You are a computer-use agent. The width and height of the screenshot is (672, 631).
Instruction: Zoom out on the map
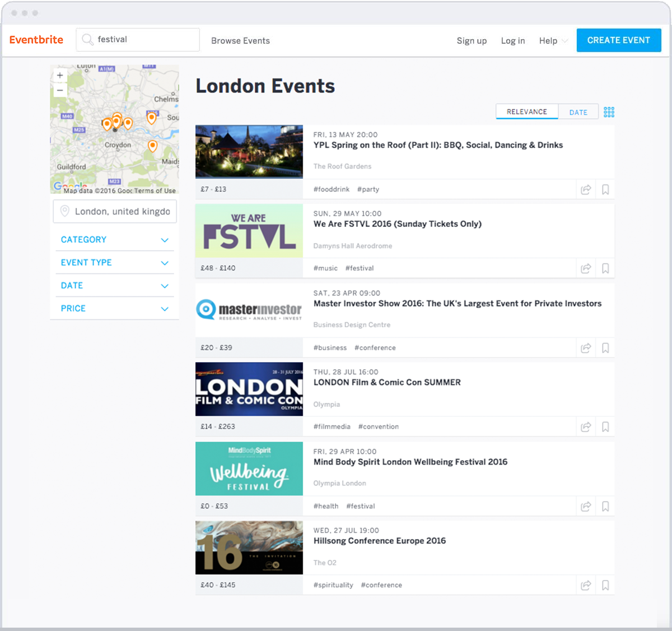[60, 90]
